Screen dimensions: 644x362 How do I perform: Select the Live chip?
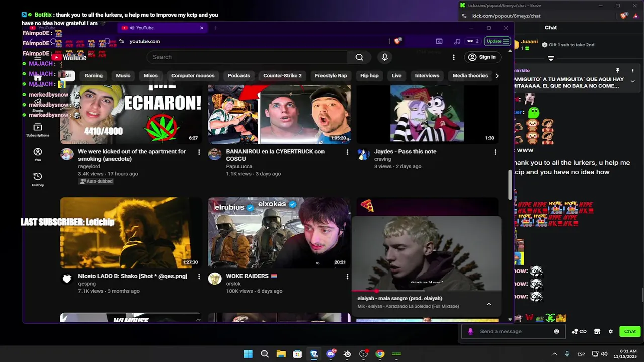[396, 76]
